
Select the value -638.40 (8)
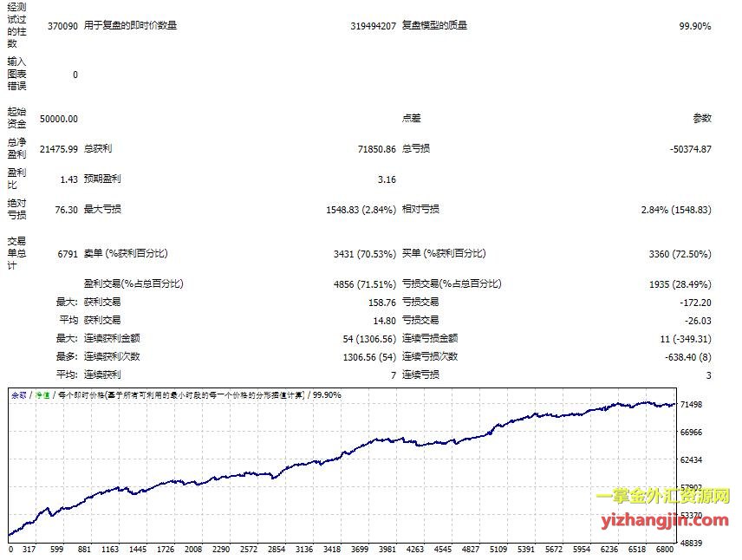(x=688, y=357)
